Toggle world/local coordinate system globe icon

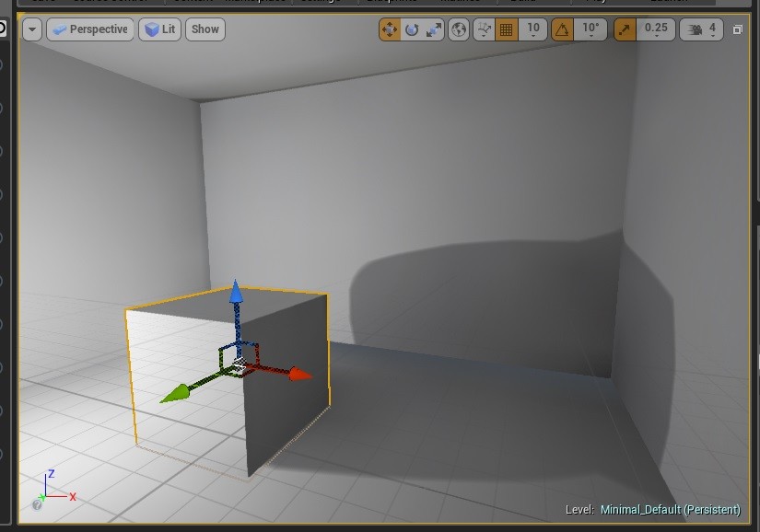tap(459, 30)
